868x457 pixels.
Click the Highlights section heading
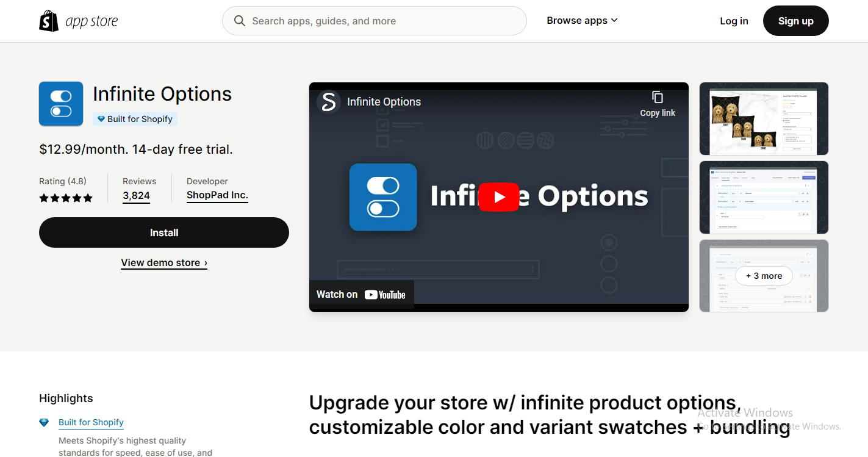point(66,398)
